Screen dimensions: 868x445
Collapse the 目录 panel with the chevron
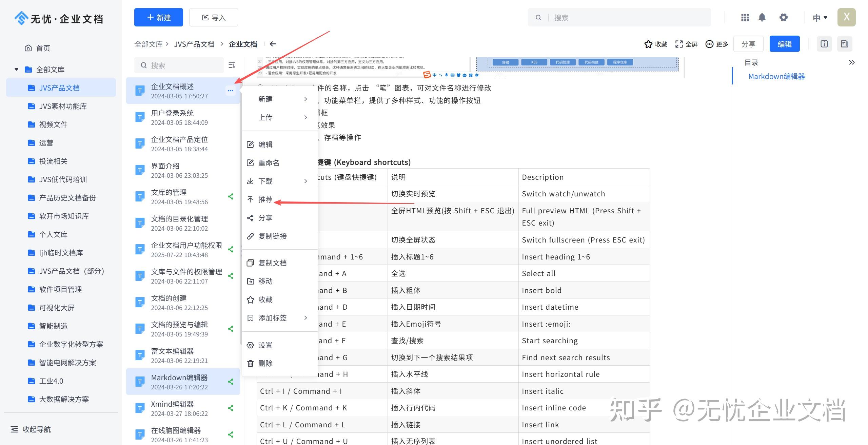click(852, 62)
